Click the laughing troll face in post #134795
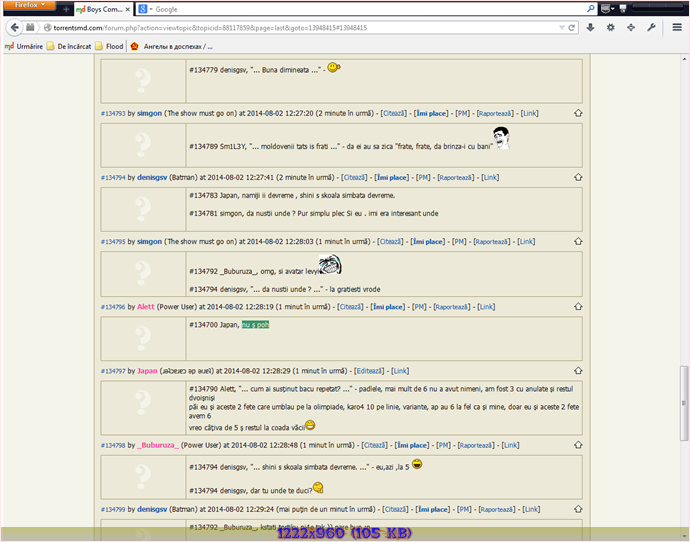 [330, 264]
